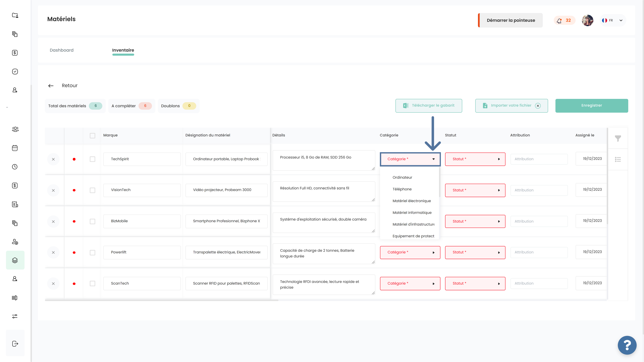This screenshot has height=362, width=644.
Task: Open the blue help question mark
Action: tap(627, 345)
